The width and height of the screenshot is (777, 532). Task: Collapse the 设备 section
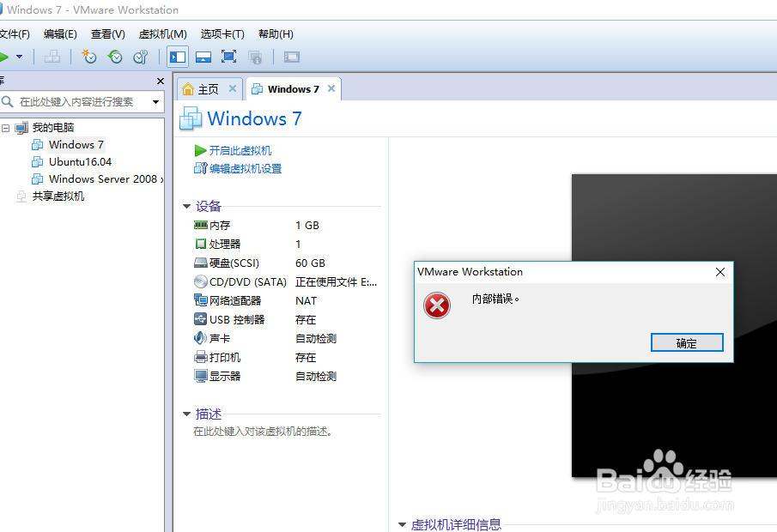click(x=187, y=206)
